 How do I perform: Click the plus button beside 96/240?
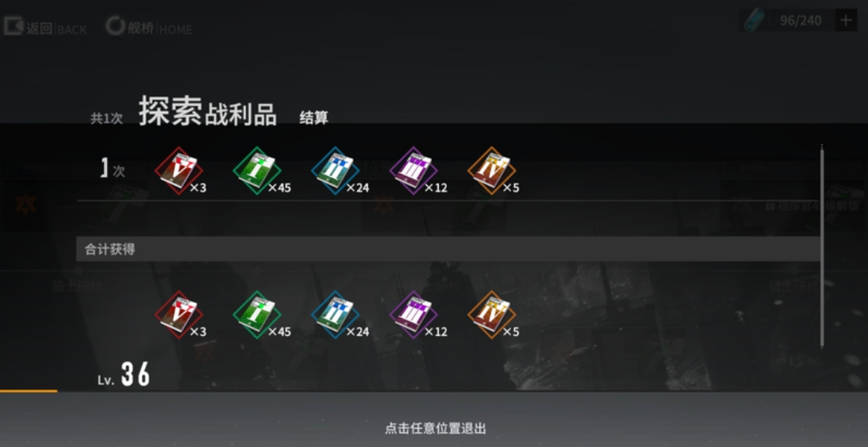tap(846, 21)
